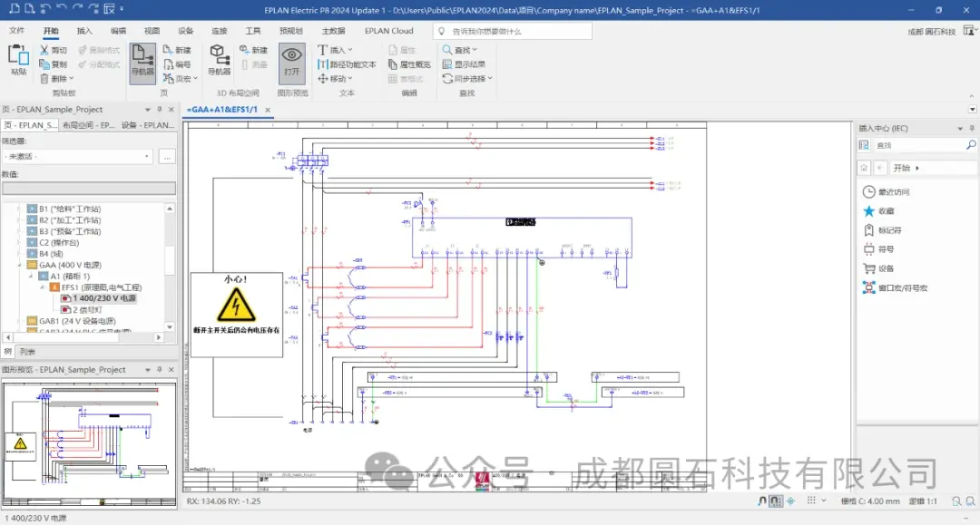The height and width of the screenshot is (525, 980).
Task: Click the search magnifier in 插入中心
Action: click(971, 145)
